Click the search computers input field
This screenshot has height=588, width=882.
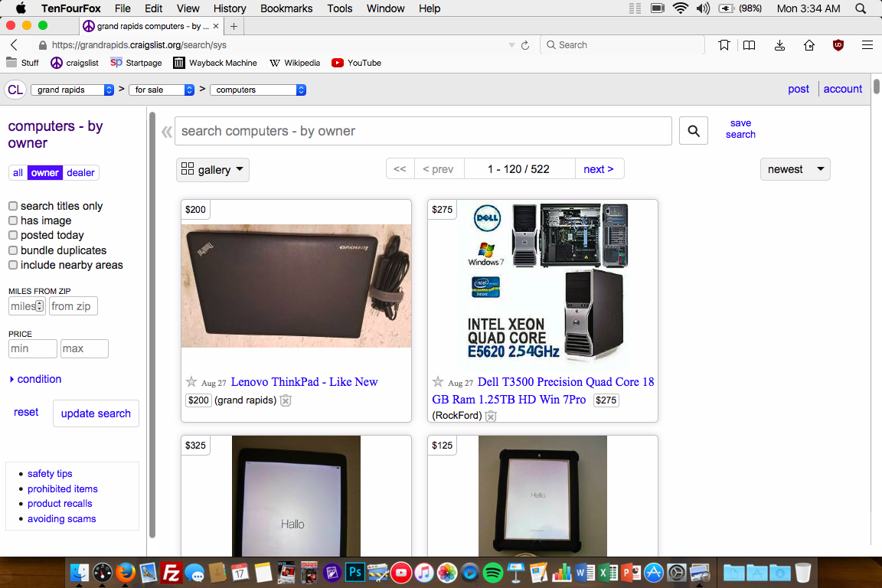[x=423, y=131]
